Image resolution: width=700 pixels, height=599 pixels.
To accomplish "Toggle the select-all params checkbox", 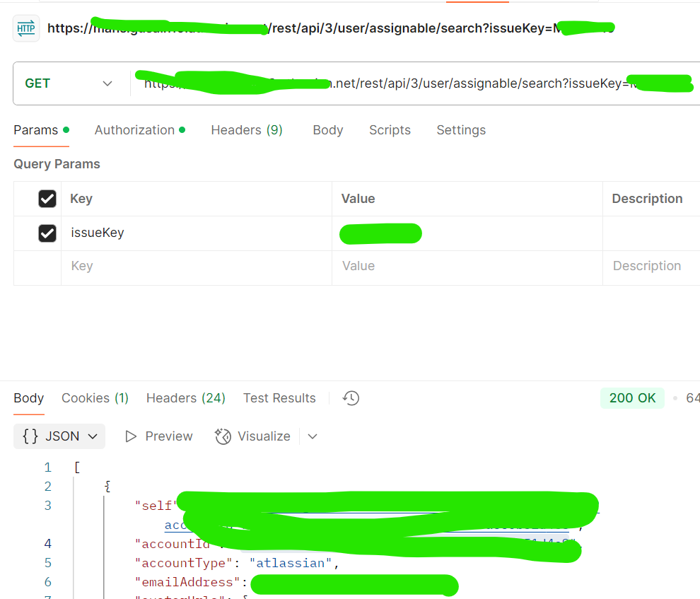I will tap(47, 199).
